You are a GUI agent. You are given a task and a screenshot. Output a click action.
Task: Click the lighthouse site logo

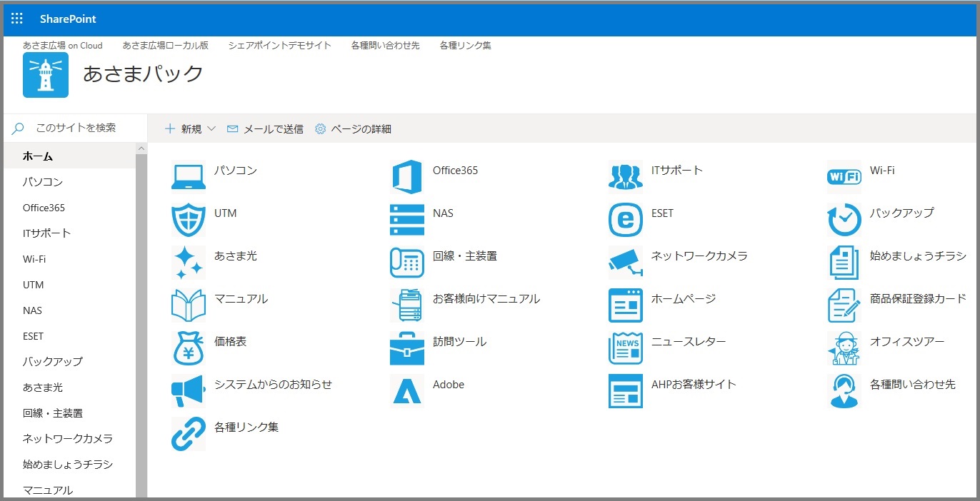tap(46, 75)
